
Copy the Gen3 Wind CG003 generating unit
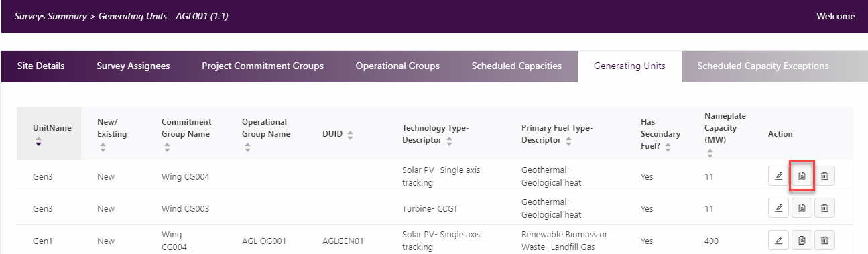802,208
